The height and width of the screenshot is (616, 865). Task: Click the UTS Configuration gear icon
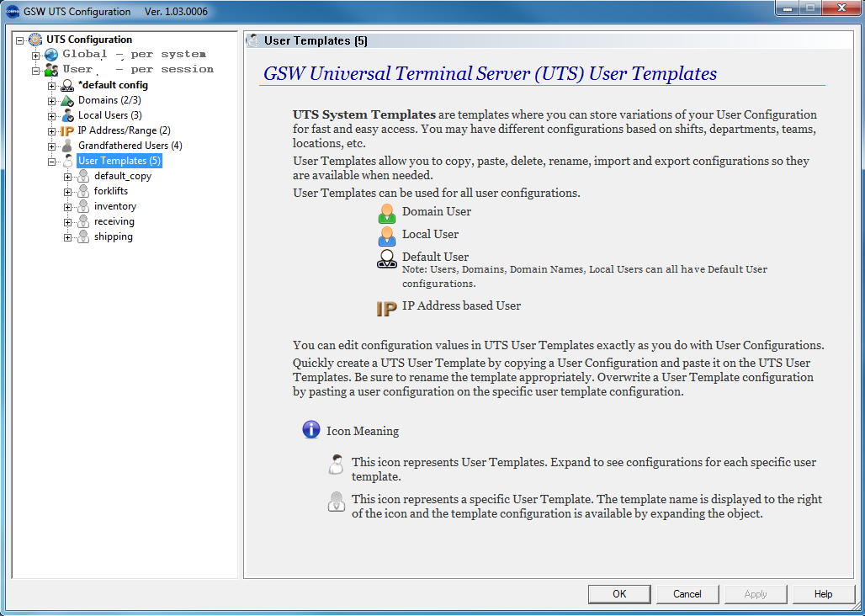click(35, 40)
